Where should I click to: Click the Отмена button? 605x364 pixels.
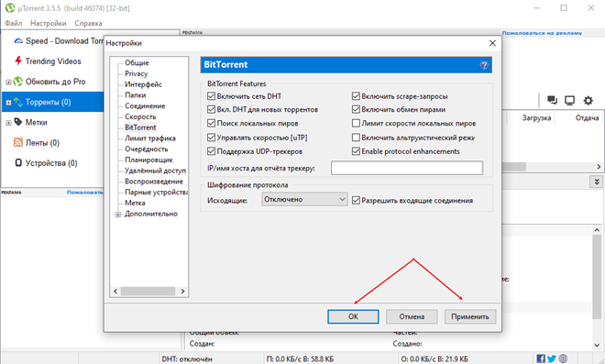coord(412,316)
